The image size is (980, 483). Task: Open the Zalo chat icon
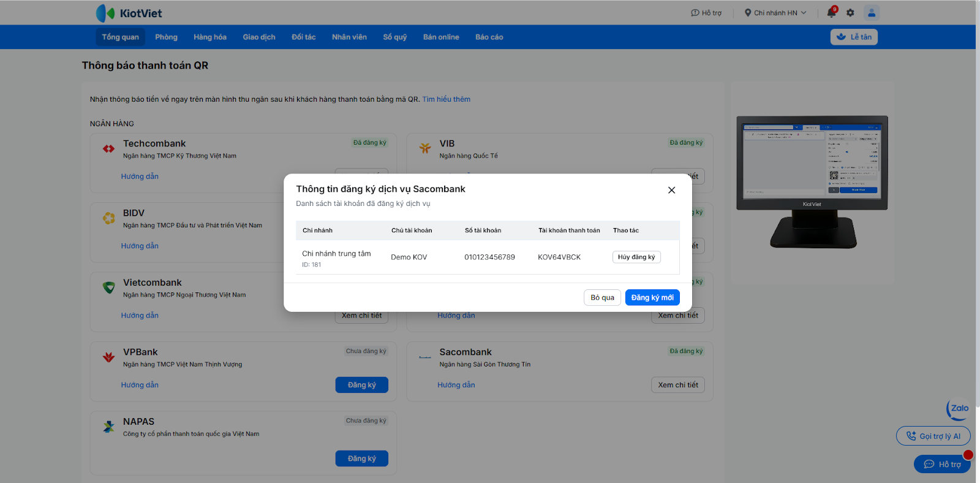(x=959, y=408)
